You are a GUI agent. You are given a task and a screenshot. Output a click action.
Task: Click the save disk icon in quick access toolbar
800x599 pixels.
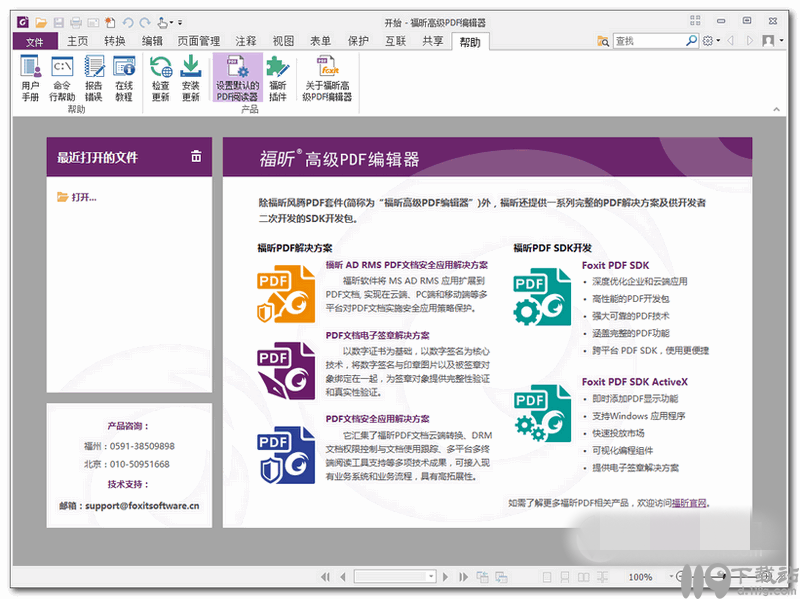point(59,22)
